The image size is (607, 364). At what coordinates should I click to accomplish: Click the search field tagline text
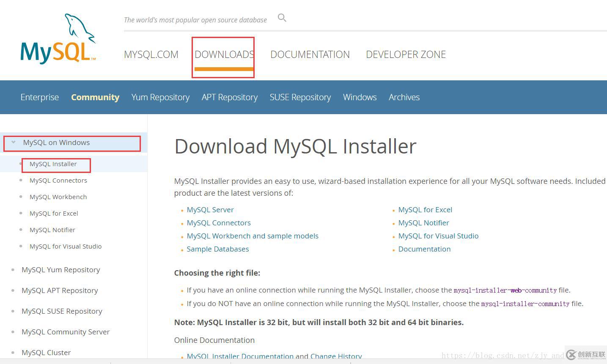(195, 20)
